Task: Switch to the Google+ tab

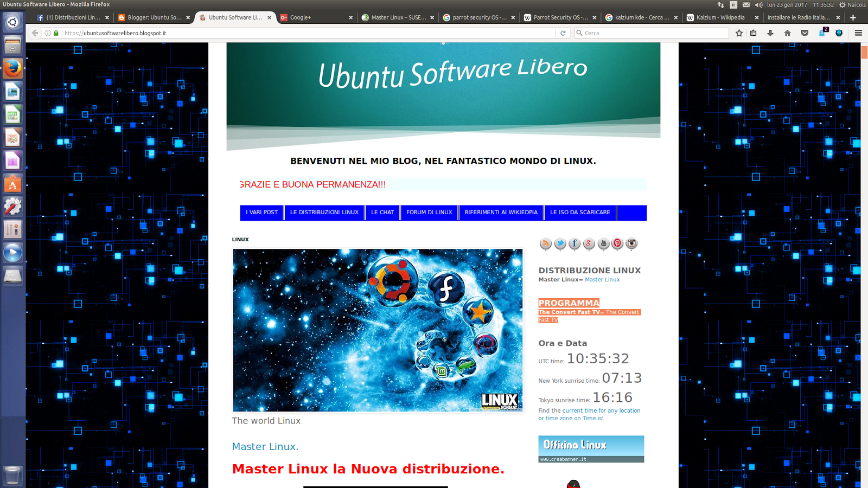Action: [x=316, y=17]
